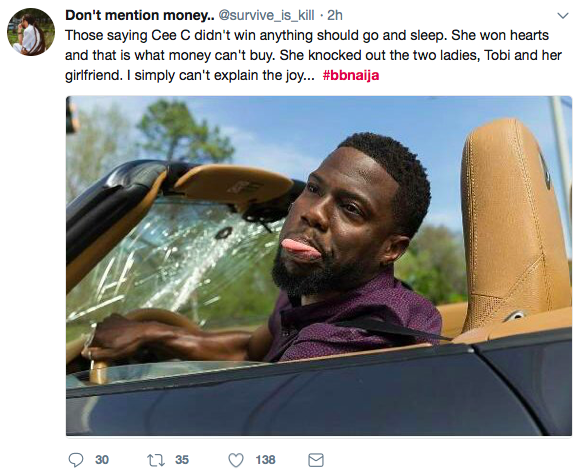The width and height of the screenshot is (580, 473).
Task: Click the 35 retweets count
Action: [x=182, y=460]
